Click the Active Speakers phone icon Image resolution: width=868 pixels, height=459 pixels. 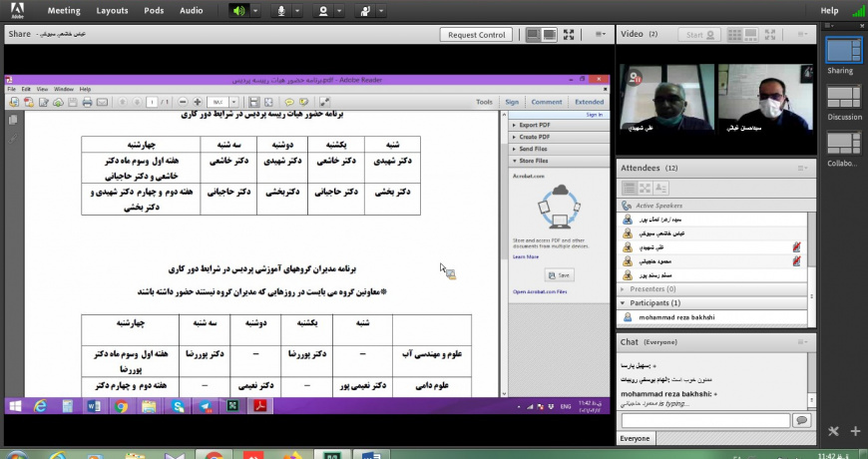click(627, 205)
